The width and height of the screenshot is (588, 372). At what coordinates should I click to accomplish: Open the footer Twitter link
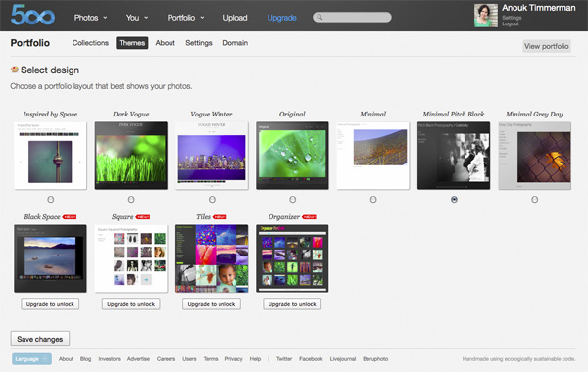tap(284, 359)
